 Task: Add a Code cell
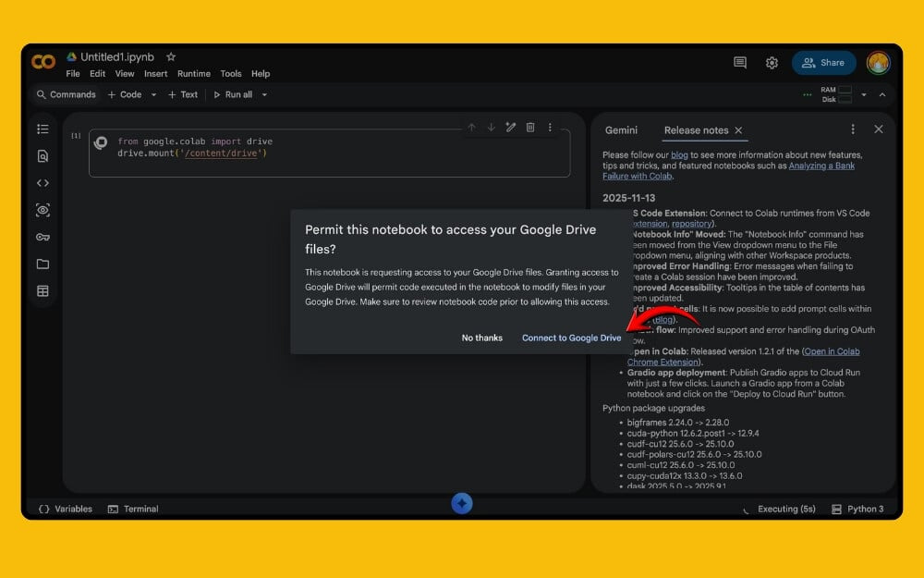(x=125, y=94)
